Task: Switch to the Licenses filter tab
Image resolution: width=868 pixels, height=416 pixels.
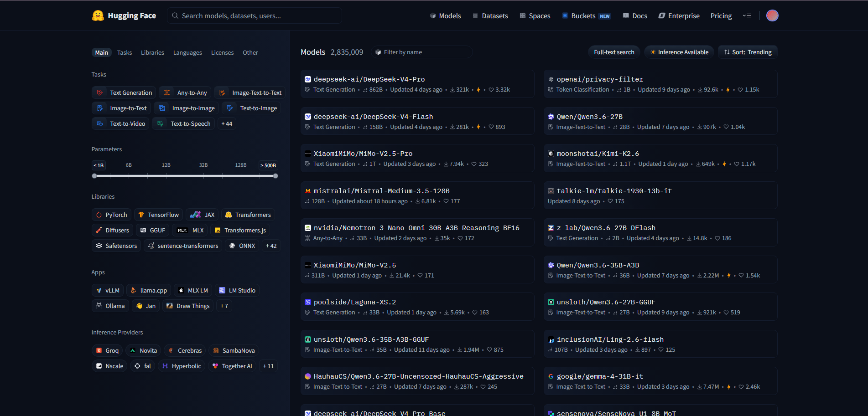Action: pyautogui.click(x=222, y=52)
